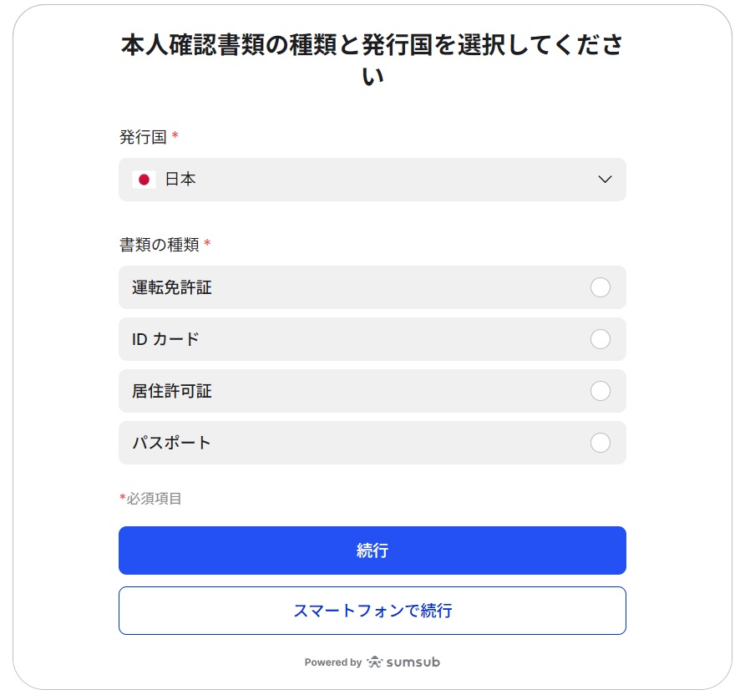Pick the パスポート radio button
Viewport: 745px width, 700px height.
click(600, 443)
